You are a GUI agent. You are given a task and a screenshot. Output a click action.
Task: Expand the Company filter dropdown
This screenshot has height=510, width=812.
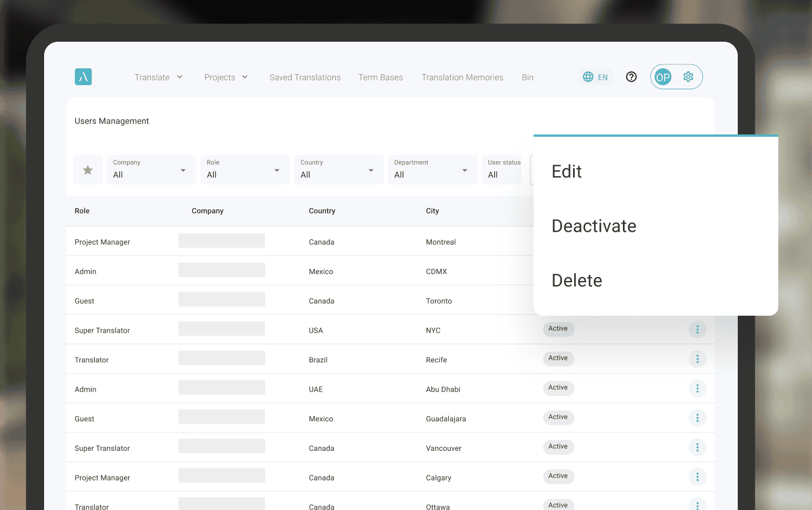pyautogui.click(x=151, y=170)
